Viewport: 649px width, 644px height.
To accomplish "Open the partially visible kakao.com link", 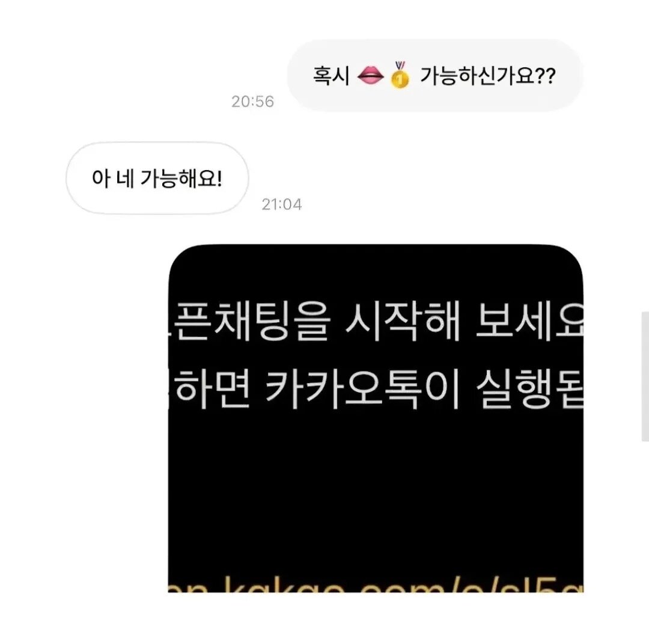I will pyautogui.click(x=376, y=584).
